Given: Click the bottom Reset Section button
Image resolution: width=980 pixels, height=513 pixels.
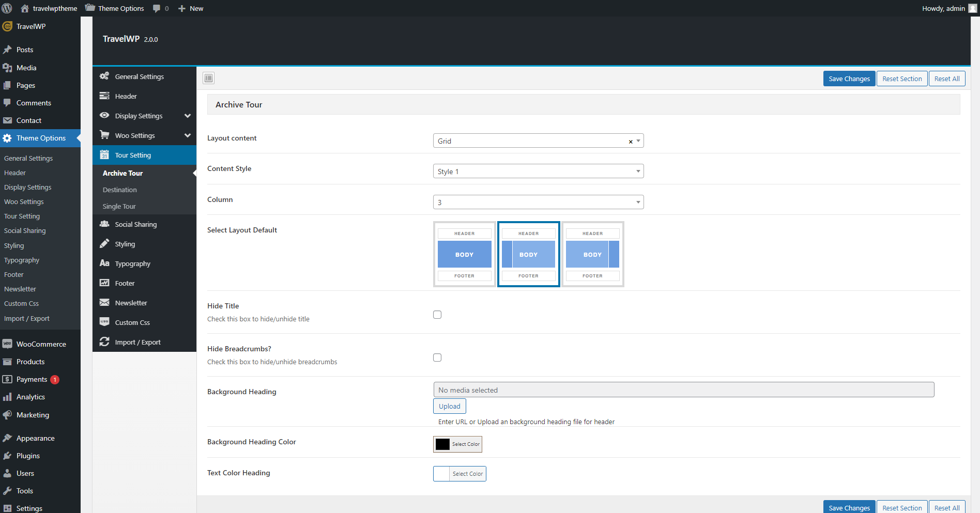Looking at the screenshot, I should pyautogui.click(x=902, y=507).
